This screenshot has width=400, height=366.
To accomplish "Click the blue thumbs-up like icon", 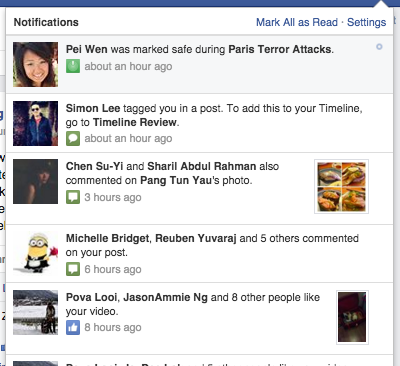I will tap(73, 327).
